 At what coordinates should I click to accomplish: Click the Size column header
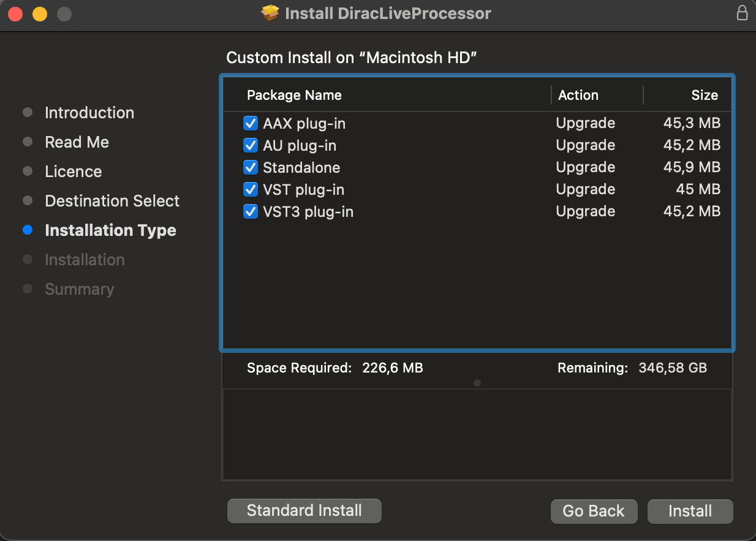705,95
